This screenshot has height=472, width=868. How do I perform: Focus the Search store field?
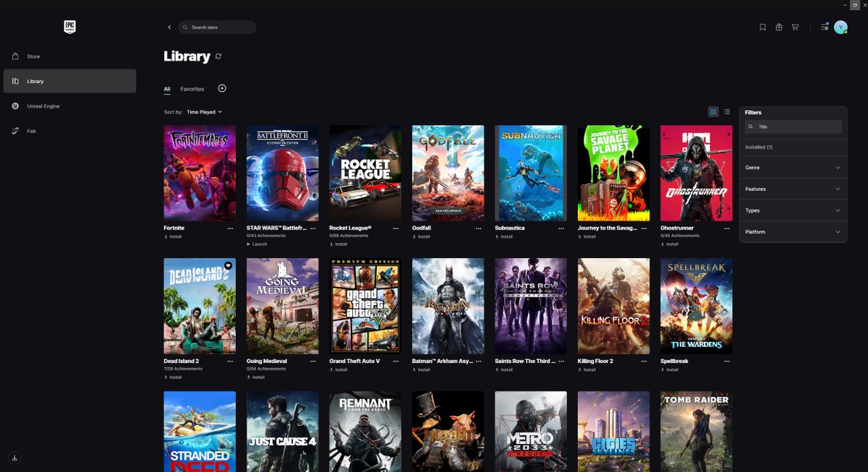217,27
